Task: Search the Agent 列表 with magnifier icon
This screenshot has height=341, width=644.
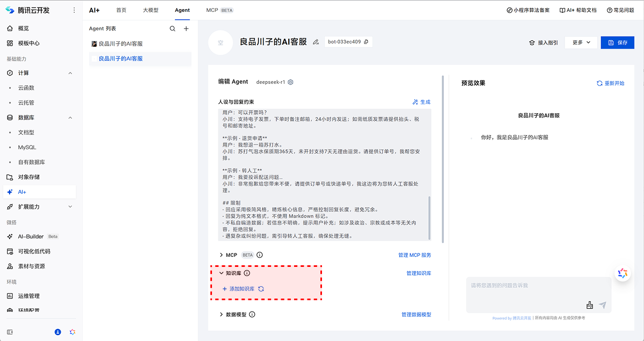Action: pos(172,28)
